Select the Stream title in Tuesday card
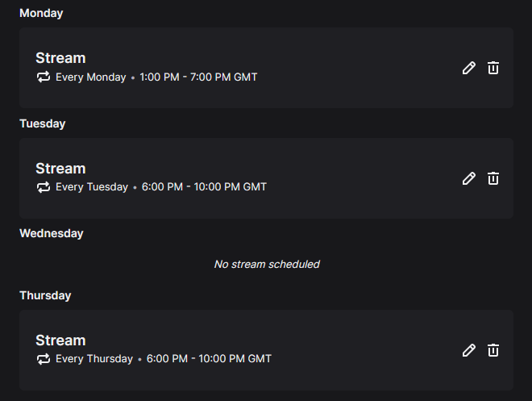 pyautogui.click(x=60, y=169)
